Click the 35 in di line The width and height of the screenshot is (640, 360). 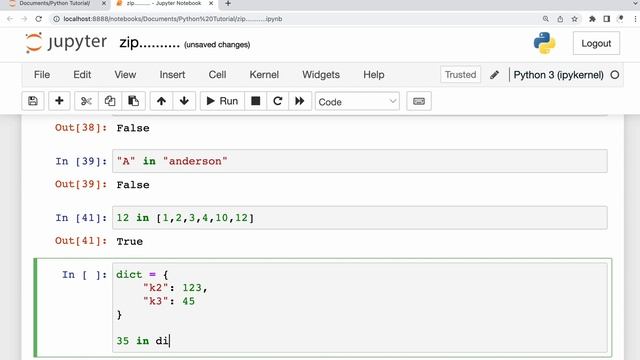point(142,341)
